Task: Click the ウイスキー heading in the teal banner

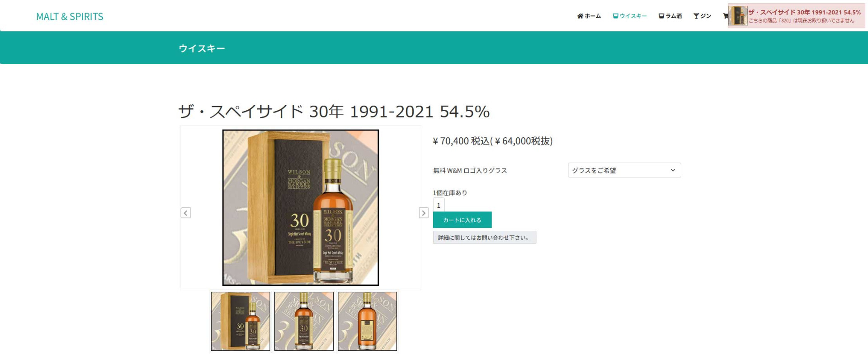Action: point(202,48)
